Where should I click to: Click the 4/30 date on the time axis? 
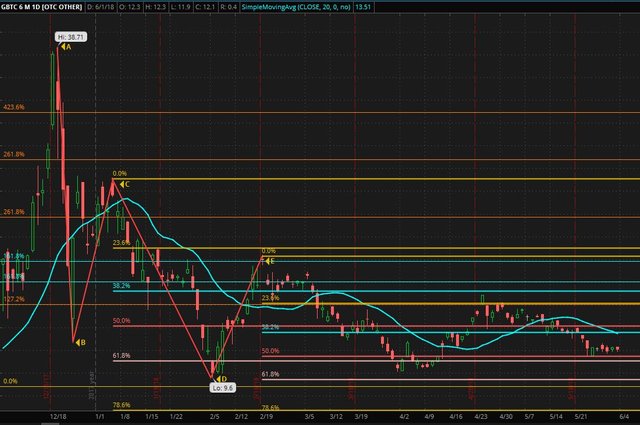click(506, 417)
